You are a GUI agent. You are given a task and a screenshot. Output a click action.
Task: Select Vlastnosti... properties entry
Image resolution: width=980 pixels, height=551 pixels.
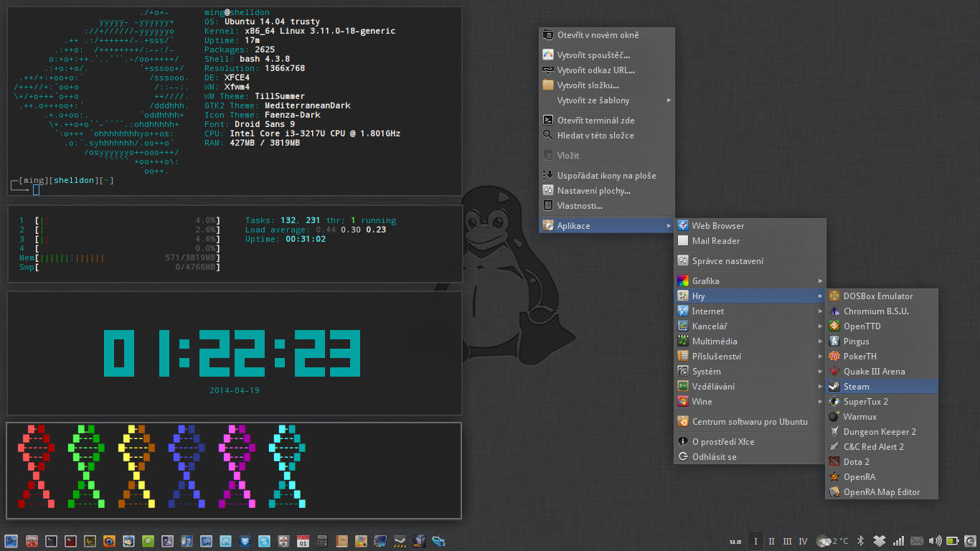[x=607, y=205]
